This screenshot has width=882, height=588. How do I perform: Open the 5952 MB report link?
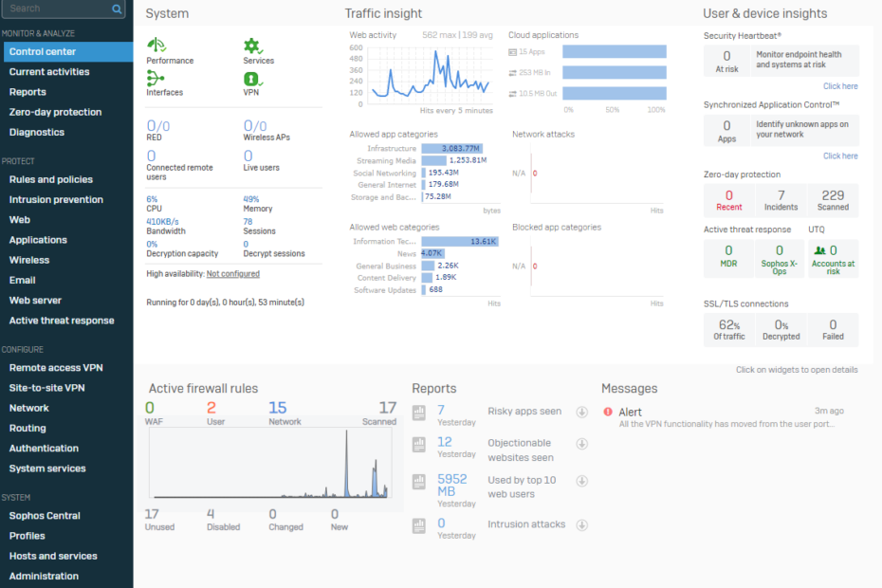click(x=451, y=485)
